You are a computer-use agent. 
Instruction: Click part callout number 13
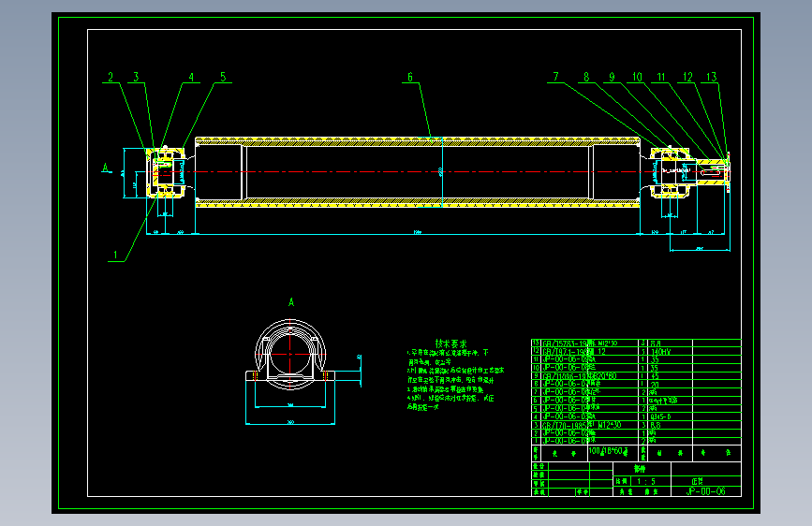[712, 77]
